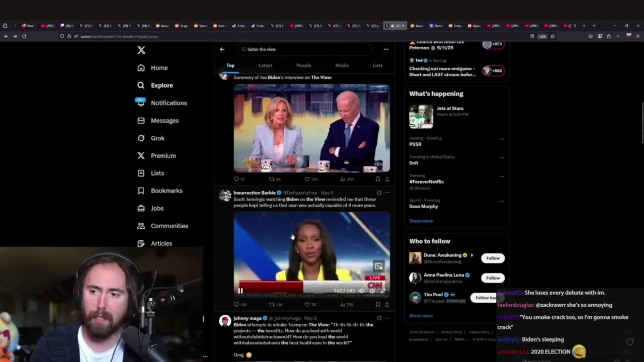Share the Biden interview summary post
The image size is (644, 362).
(387, 179)
